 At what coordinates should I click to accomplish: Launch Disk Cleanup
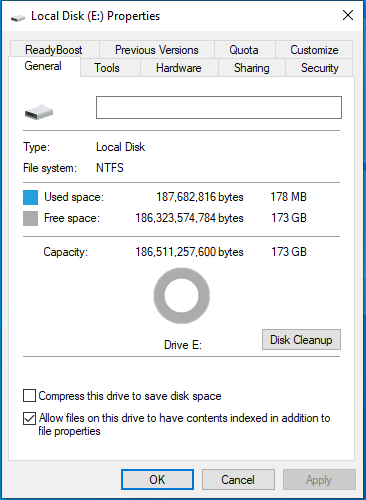301,340
